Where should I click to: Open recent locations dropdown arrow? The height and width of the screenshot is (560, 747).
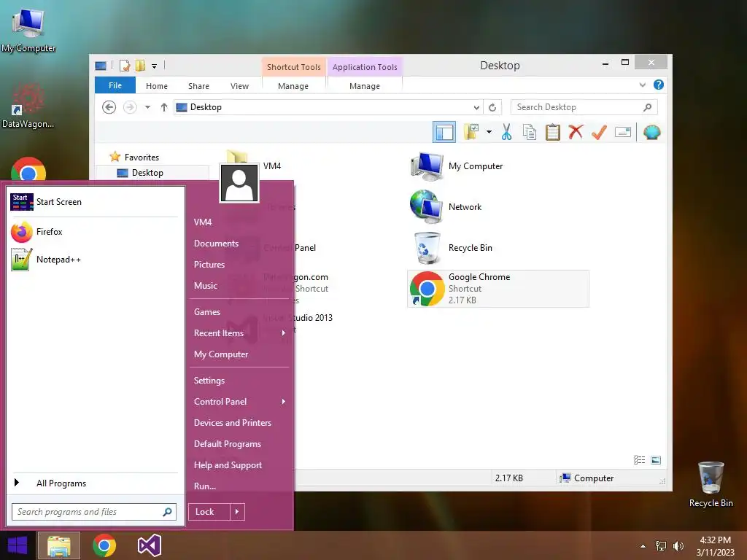[x=147, y=107]
